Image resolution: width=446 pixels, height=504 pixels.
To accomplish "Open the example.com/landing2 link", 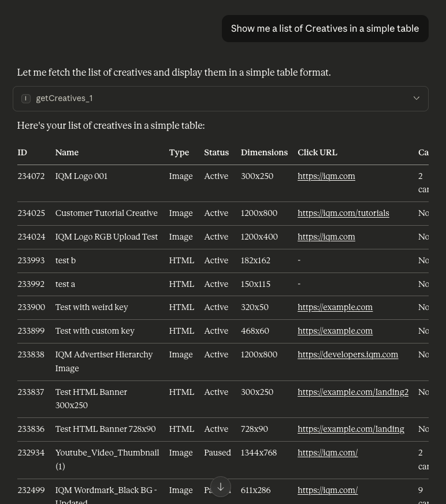I will pyautogui.click(x=353, y=392).
